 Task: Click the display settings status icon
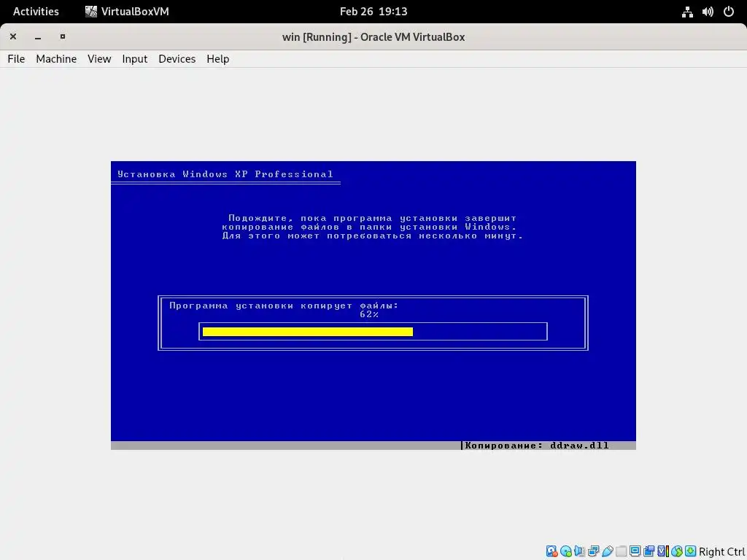pos(635,551)
